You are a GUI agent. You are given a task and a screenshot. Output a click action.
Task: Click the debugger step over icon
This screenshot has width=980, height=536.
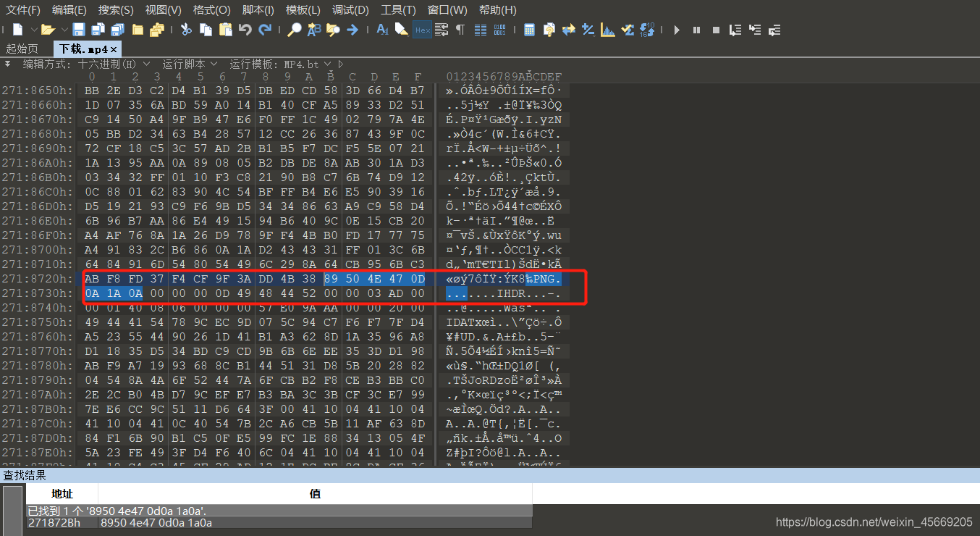[735, 30]
